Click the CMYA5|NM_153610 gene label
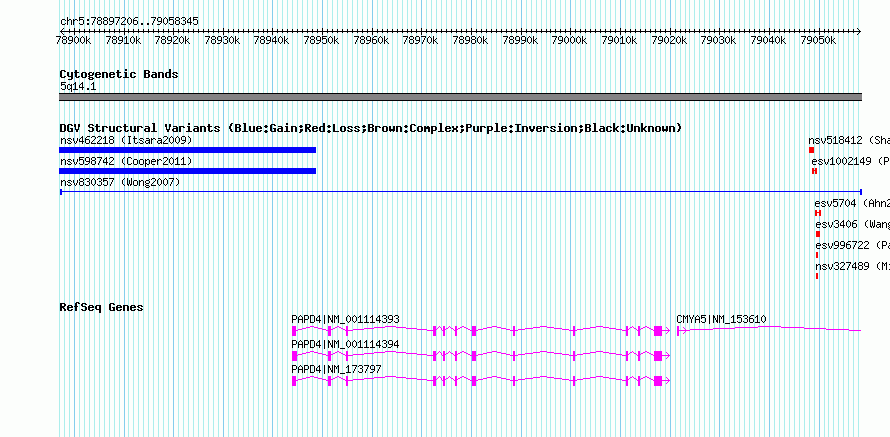This screenshot has height=437, width=890. 721,320
